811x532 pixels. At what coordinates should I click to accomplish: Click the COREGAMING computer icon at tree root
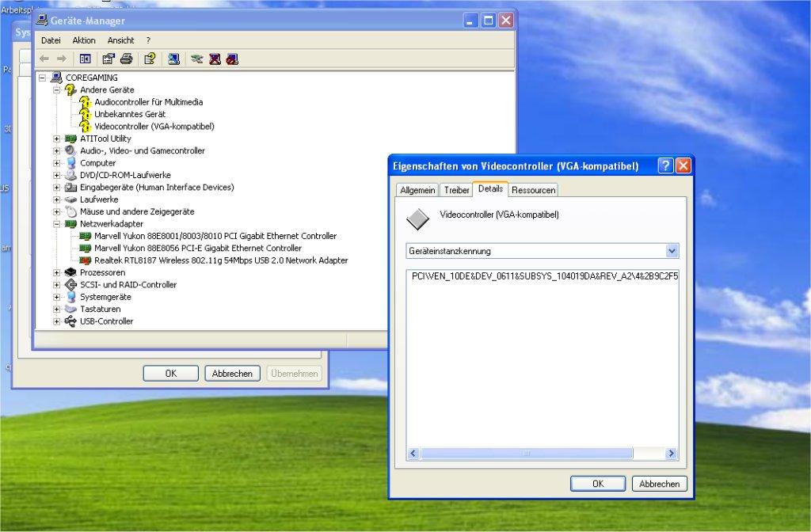click(x=56, y=78)
